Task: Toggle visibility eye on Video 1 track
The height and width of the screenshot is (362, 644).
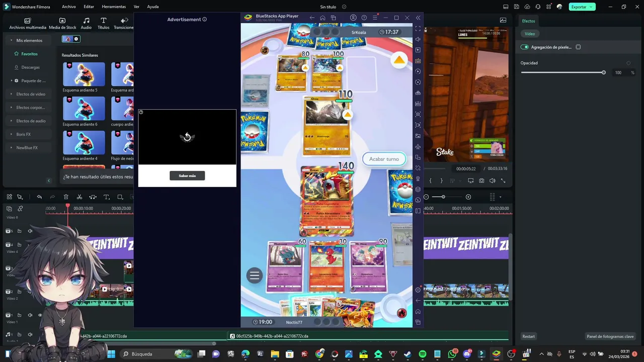Action: tap(40, 315)
